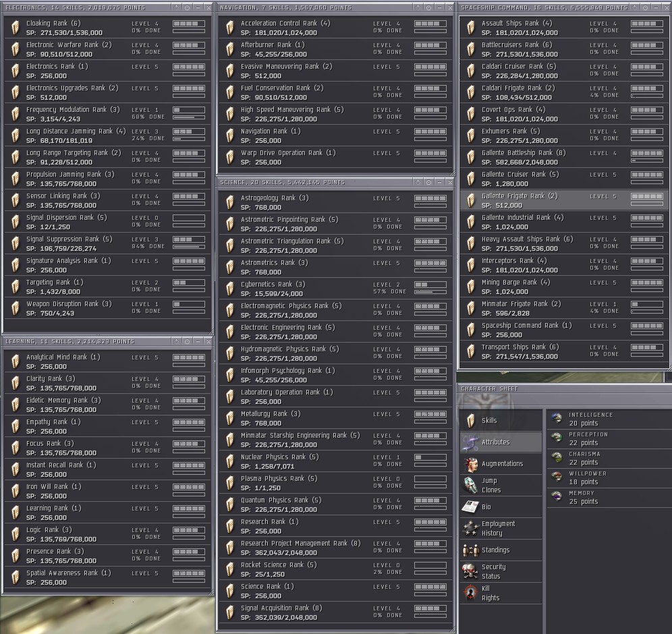Screen dimensions: 672x634
Task: Click the Charisma attribute implant icon
Action: pos(557,457)
